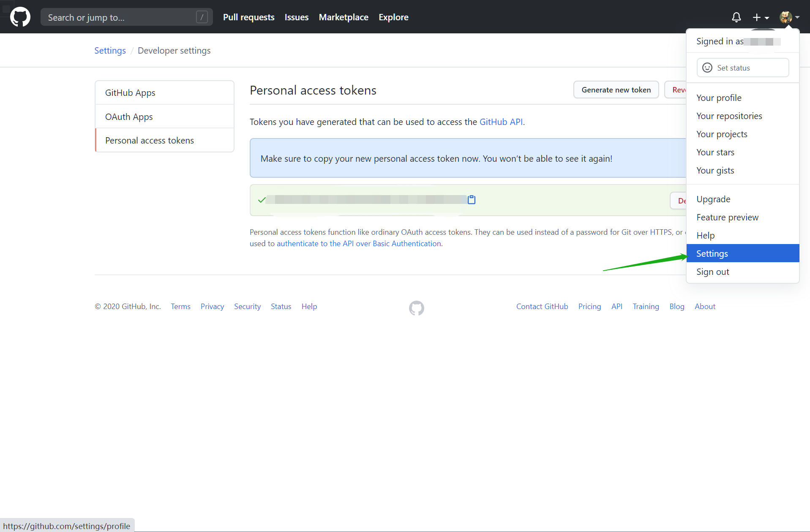The image size is (810, 532).
Task: Open Status footer link
Action: [281, 307]
